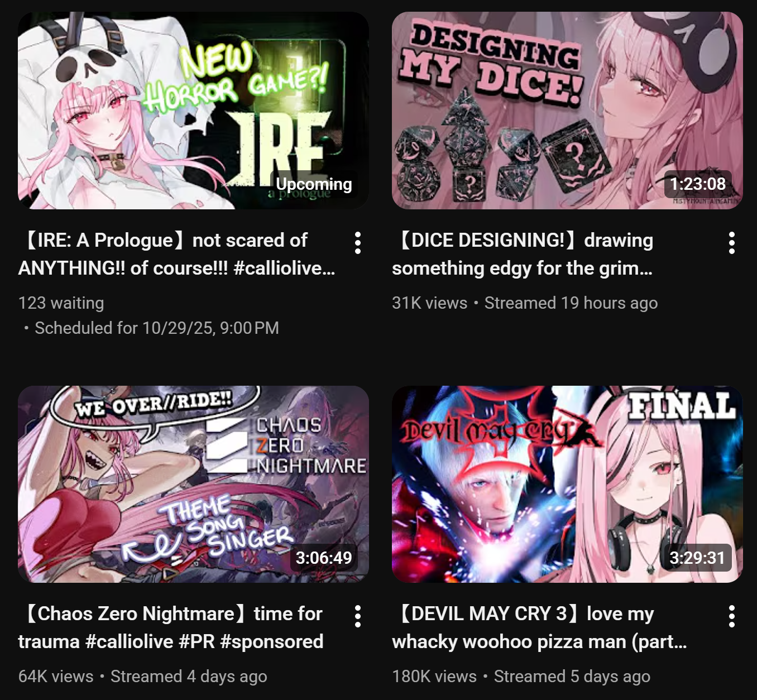Open the IRE horror game thumbnail
Screen dimensions: 757x700
point(193,111)
